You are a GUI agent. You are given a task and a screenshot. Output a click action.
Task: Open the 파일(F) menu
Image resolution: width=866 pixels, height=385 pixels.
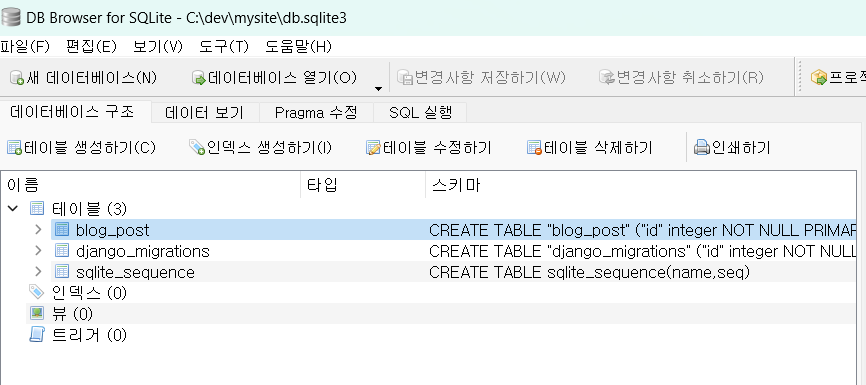25,46
